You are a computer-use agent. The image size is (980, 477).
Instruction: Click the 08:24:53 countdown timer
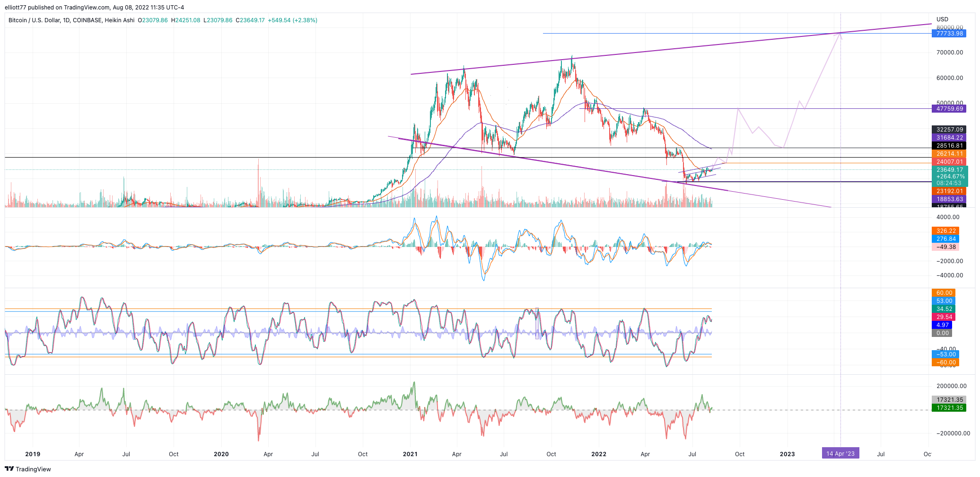[x=950, y=183]
